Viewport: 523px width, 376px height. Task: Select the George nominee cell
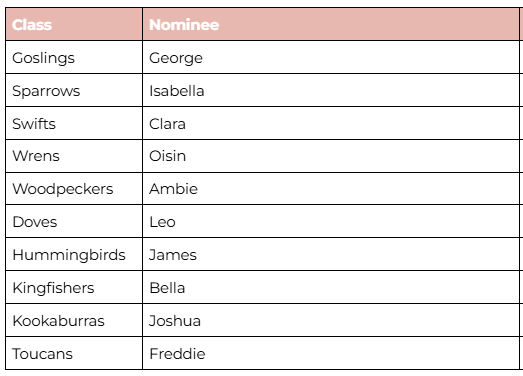331,57
